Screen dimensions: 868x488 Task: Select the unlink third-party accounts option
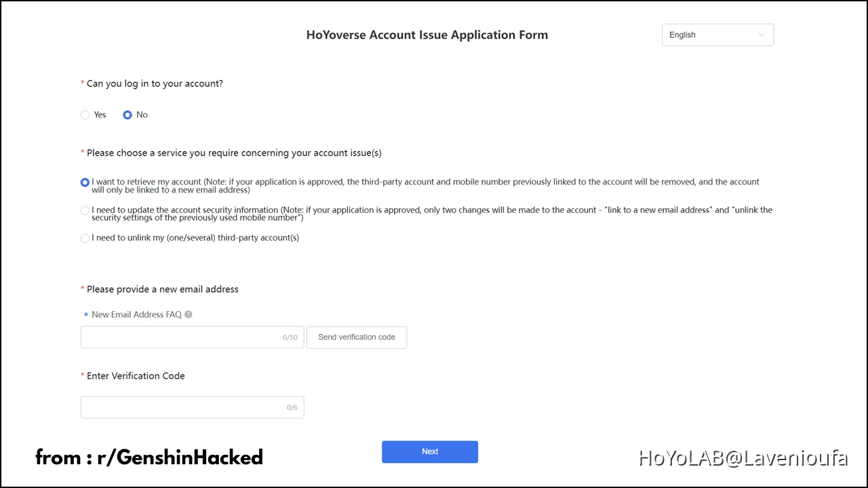coord(85,238)
